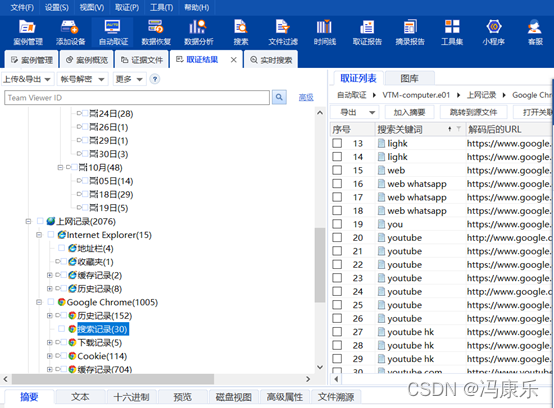Open 数据恢复 data recovery tool

156,32
